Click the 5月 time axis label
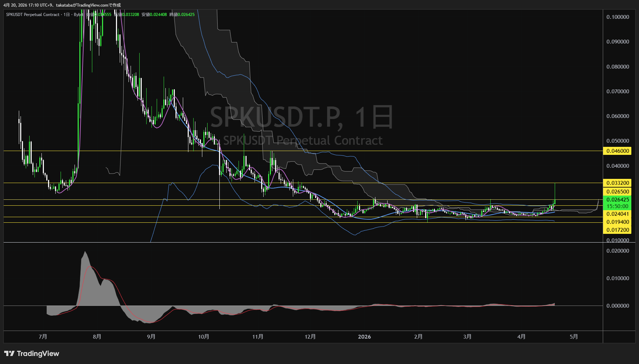Viewport: 639px width, 364px height. pyautogui.click(x=574, y=337)
